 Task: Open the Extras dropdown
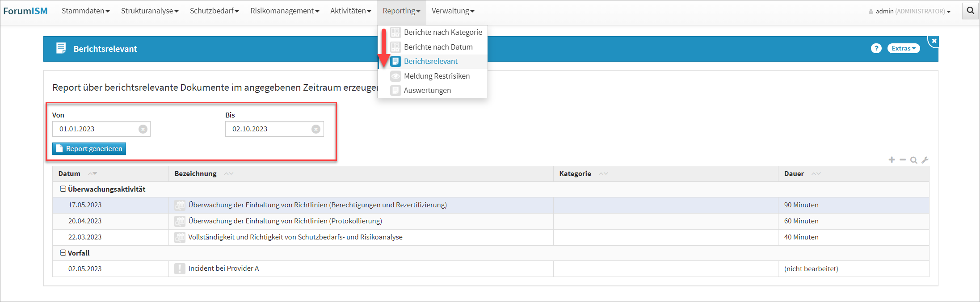coord(903,48)
